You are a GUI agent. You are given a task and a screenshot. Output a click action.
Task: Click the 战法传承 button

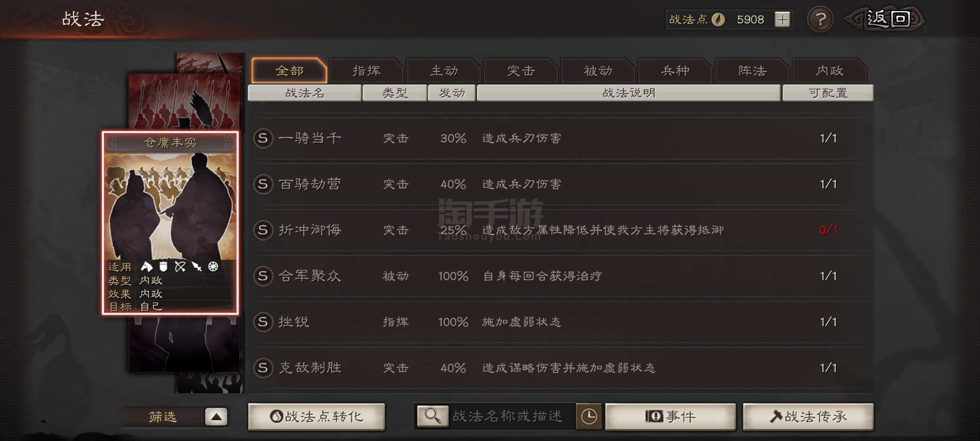pyautogui.click(x=808, y=416)
